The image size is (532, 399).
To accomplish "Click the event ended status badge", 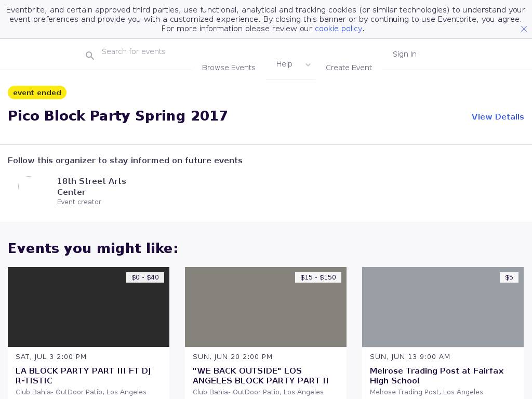I will coord(37,92).
